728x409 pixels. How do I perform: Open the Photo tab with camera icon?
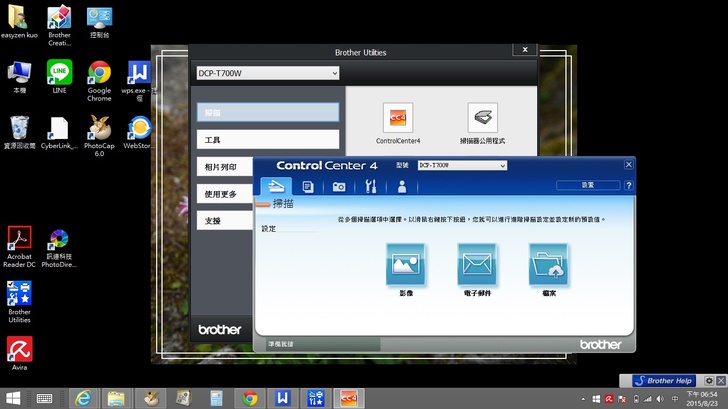pyautogui.click(x=339, y=186)
